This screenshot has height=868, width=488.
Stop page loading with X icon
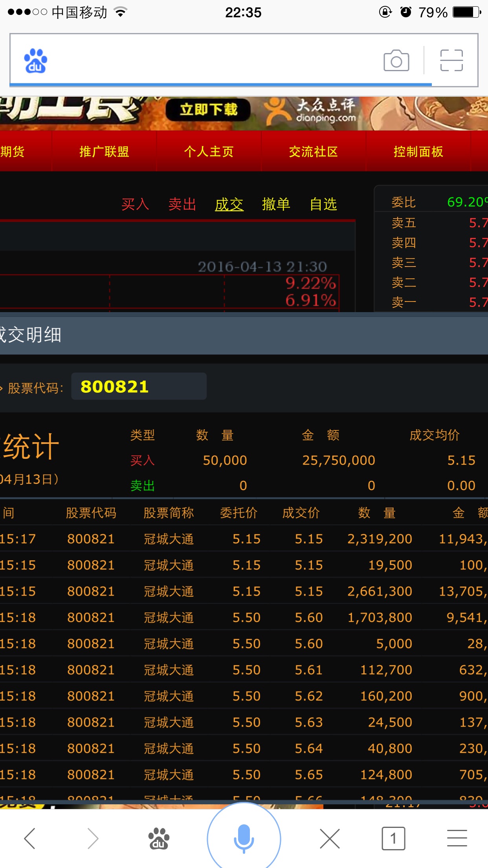point(330,838)
